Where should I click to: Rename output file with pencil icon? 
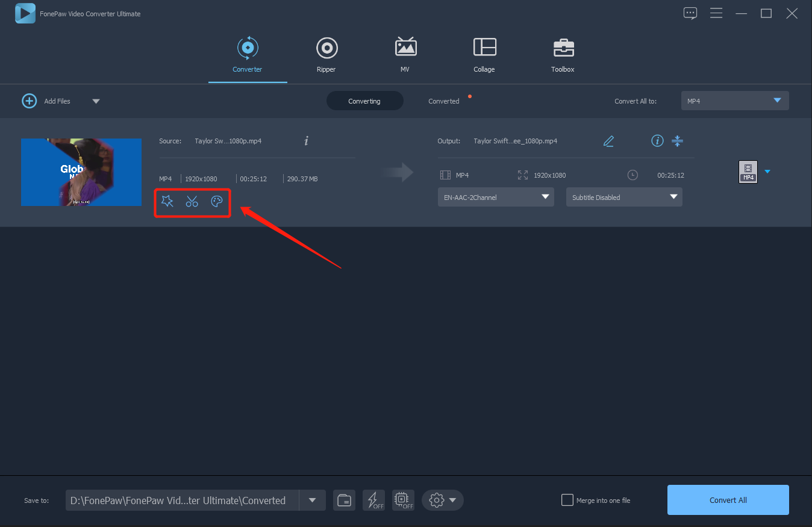coord(609,141)
